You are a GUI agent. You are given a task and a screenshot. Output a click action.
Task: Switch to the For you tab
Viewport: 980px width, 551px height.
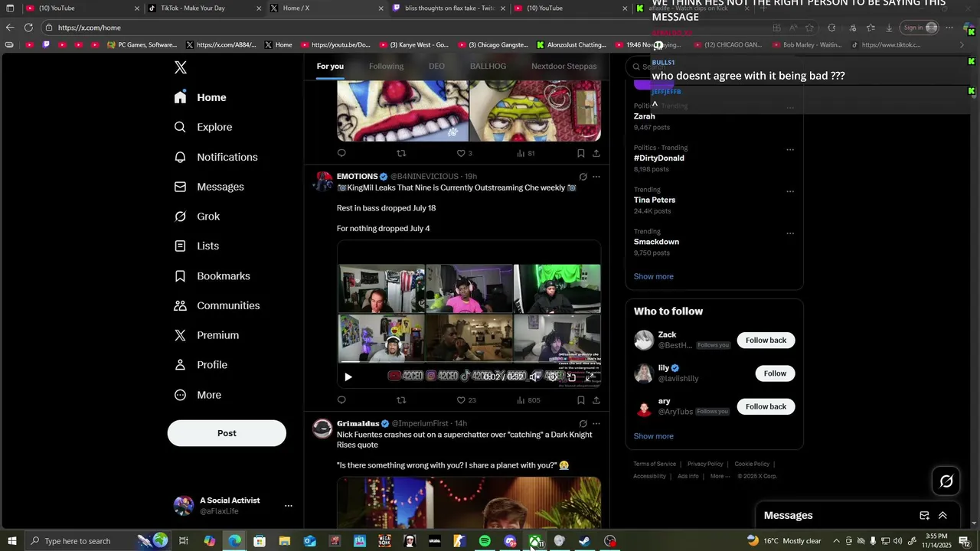click(x=330, y=67)
